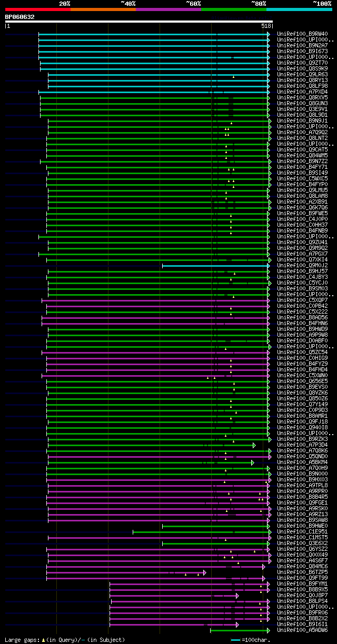Select the UniRef100_Q3E9V1 label
The image size is (337, 644).
(302, 109)
